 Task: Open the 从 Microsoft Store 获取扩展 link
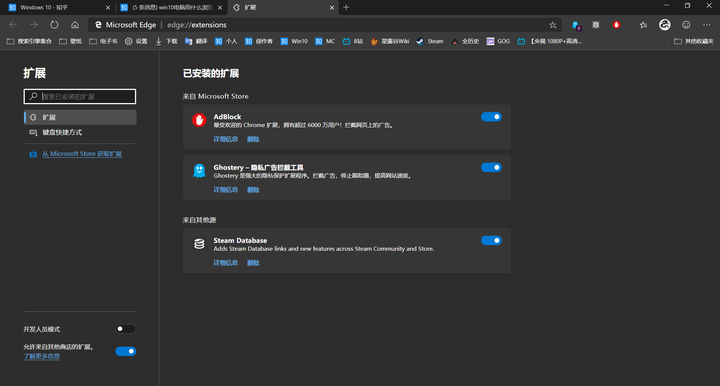coord(82,154)
